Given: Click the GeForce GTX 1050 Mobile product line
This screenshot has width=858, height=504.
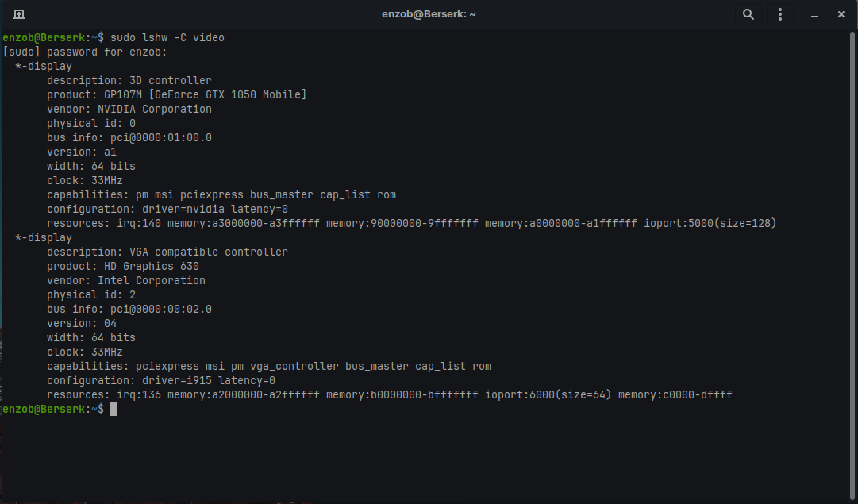Looking at the screenshot, I should 177,94.
